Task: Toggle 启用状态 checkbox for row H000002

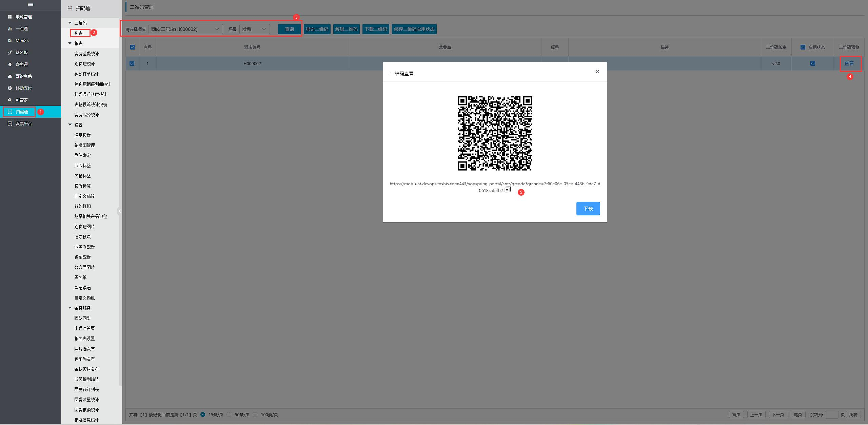Action: [813, 63]
